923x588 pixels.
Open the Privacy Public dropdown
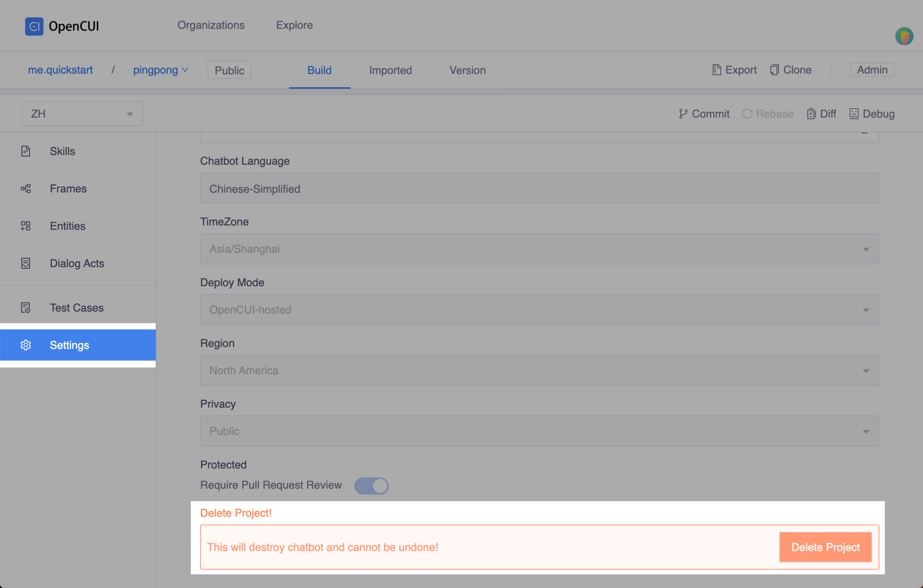pyautogui.click(x=539, y=431)
